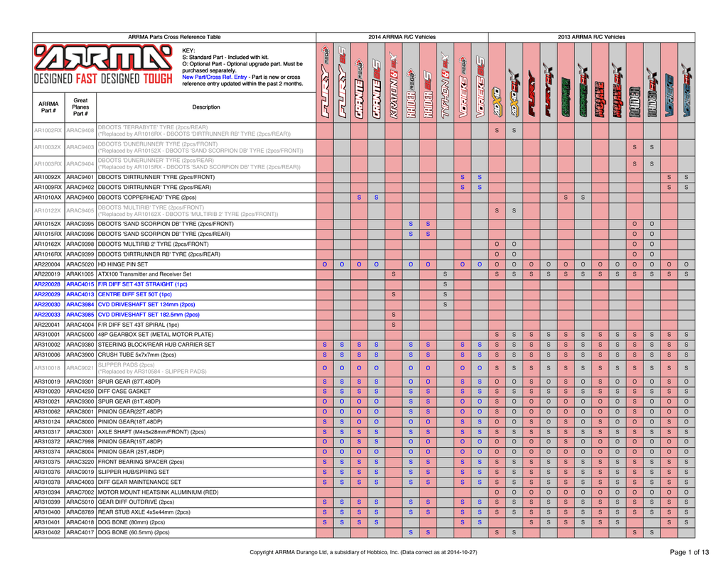Click the 'Page 1 of 13' page indicator
Viewport: 728px width, 562px height.
click(690, 552)
